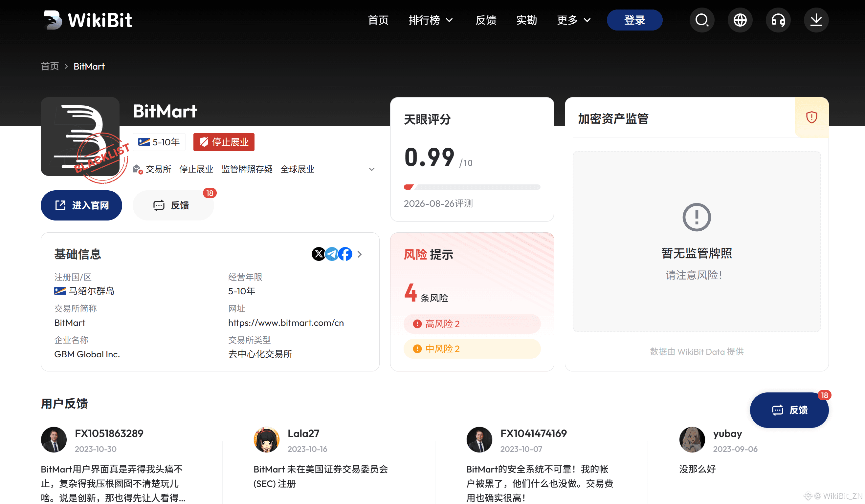Click the BitMart blacklisted logo image
Viewport: 865px width, 504px height.
click(x=80, y=136)
